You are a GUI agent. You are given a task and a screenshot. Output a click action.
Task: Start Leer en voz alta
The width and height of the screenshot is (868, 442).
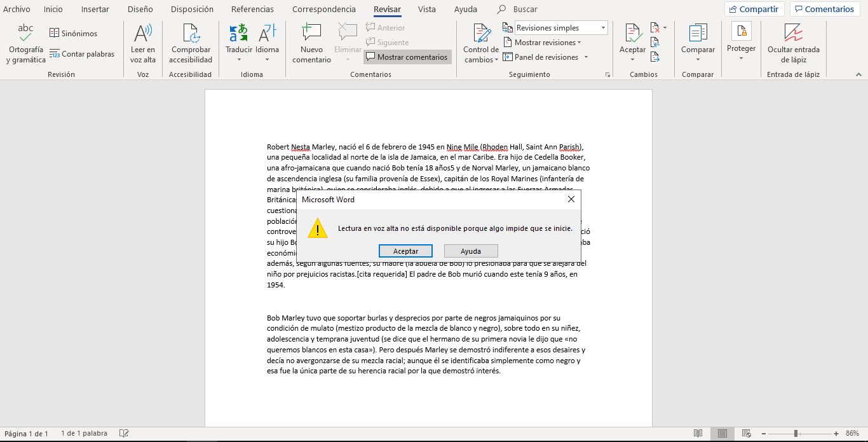tap(143, 43)
